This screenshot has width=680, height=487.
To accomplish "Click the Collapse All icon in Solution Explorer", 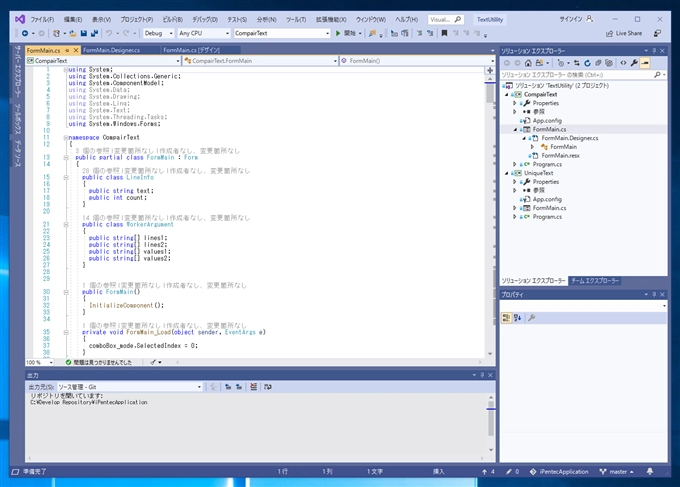I will [x=598, y=63].
